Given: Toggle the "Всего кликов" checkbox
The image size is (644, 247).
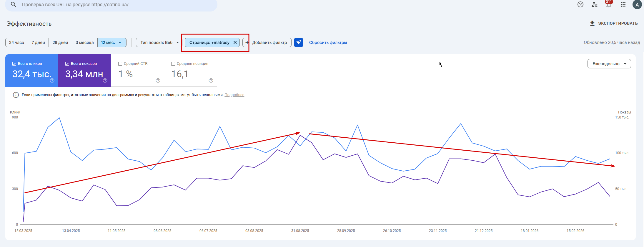Looking at the screenshot, I should (14, 64).
